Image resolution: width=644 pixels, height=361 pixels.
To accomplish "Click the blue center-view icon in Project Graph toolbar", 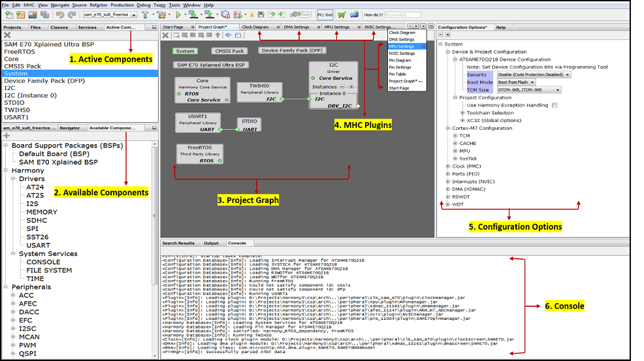I will coord(228,35).
